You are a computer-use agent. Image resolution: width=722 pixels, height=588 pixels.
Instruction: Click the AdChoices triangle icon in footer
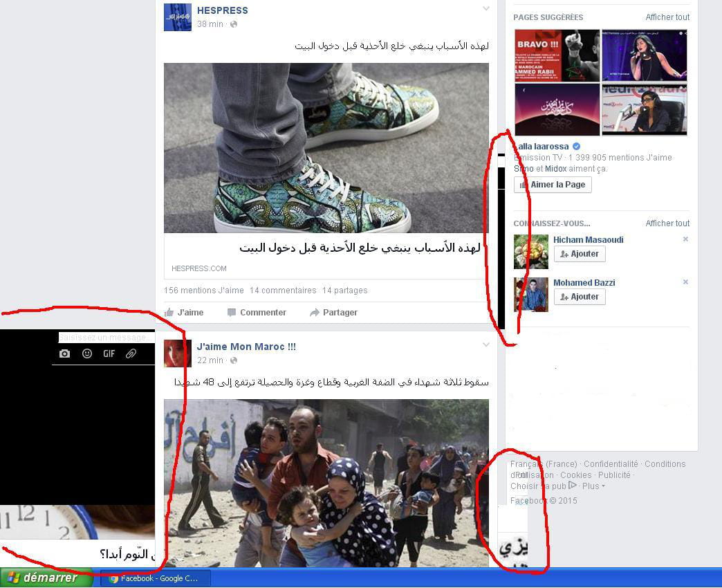[x=573, y=486]
